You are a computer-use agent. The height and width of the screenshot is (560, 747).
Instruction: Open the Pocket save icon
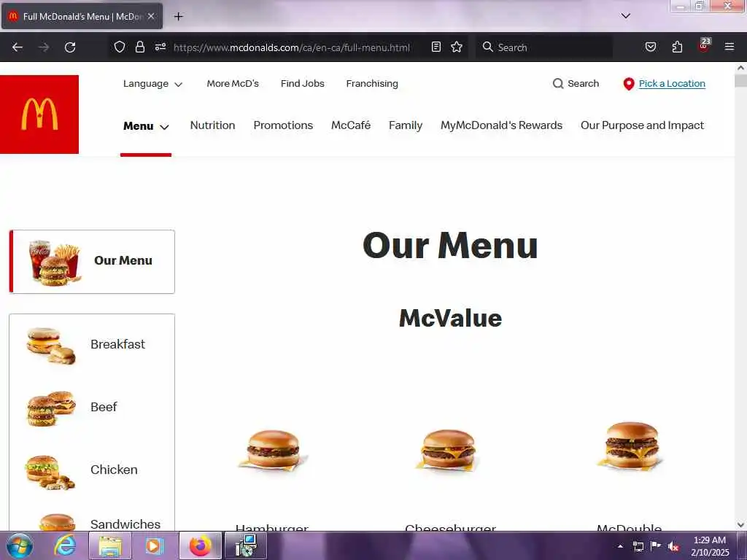650,47
